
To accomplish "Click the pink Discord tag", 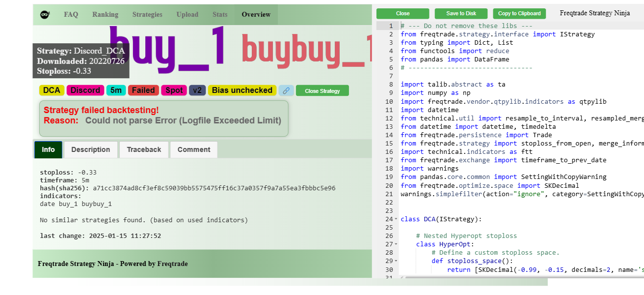I will coord(85,90).
